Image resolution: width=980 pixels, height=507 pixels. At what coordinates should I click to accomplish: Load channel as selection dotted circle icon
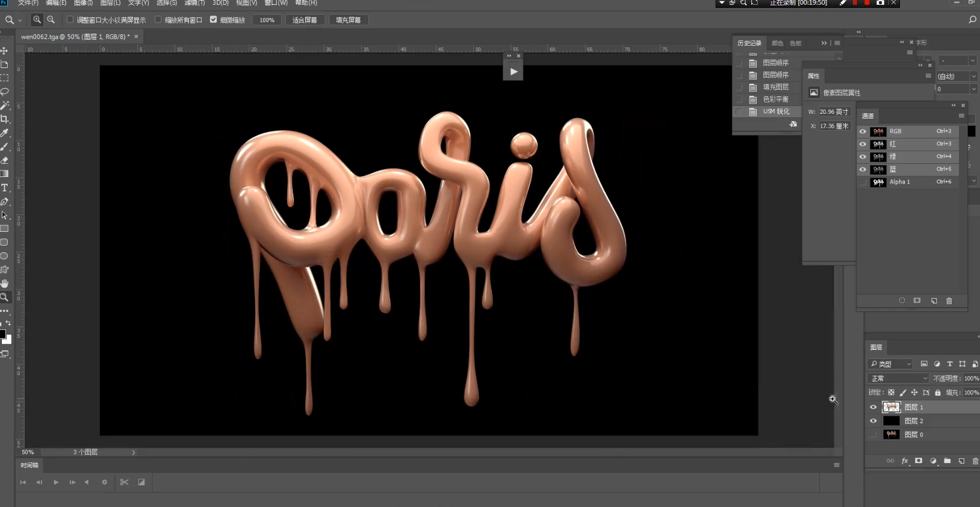(x=902, y=300)
